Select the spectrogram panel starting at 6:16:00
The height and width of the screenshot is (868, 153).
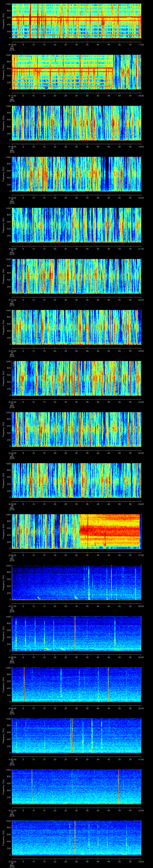(76, 21)
